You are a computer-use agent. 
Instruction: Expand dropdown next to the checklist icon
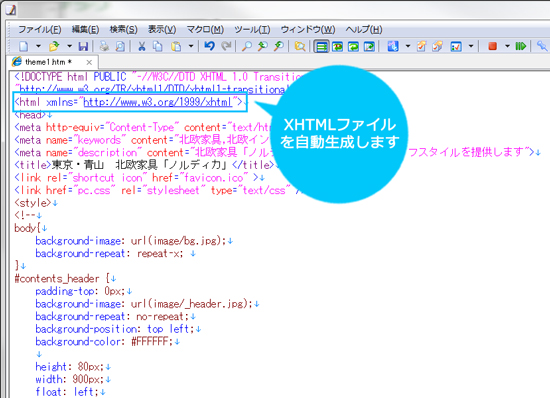click(471, 46)
